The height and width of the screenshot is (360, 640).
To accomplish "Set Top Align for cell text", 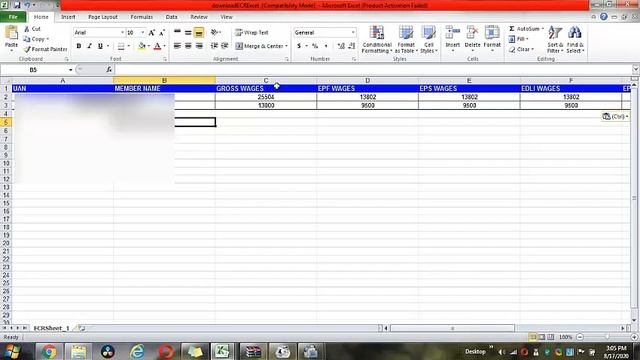I will click(177, 32).
